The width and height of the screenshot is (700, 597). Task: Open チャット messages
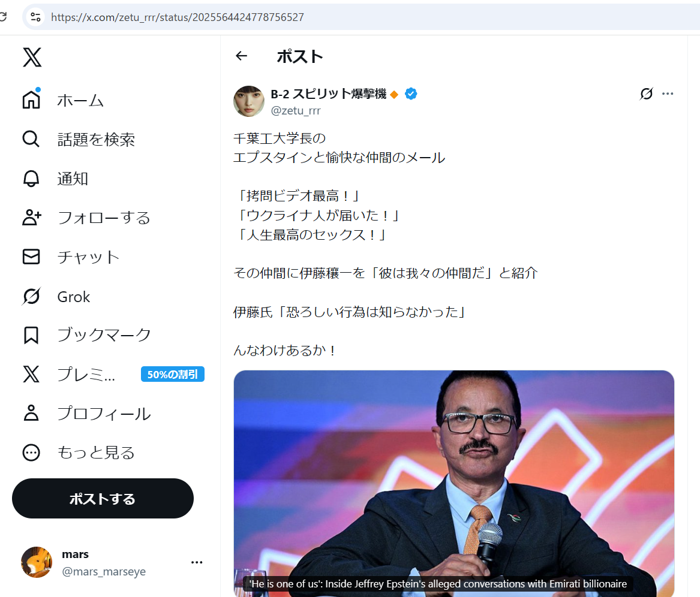click(x=88, y=257)
